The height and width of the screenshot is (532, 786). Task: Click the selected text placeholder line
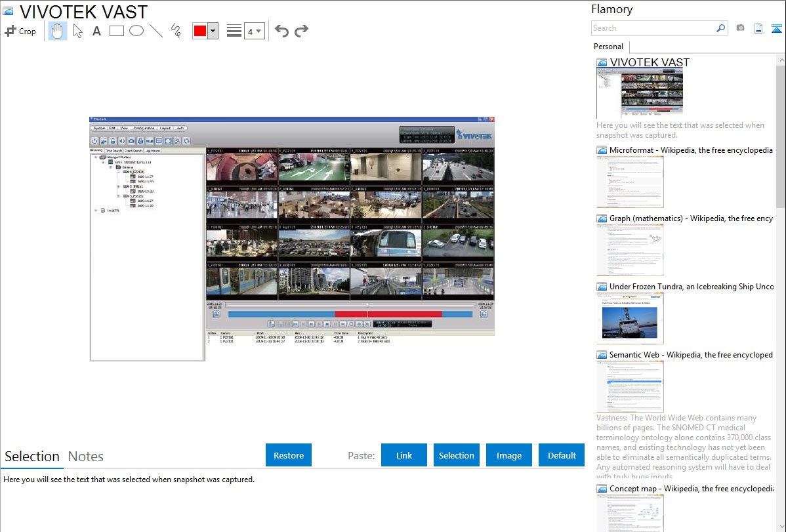click(x=129, y=480)
